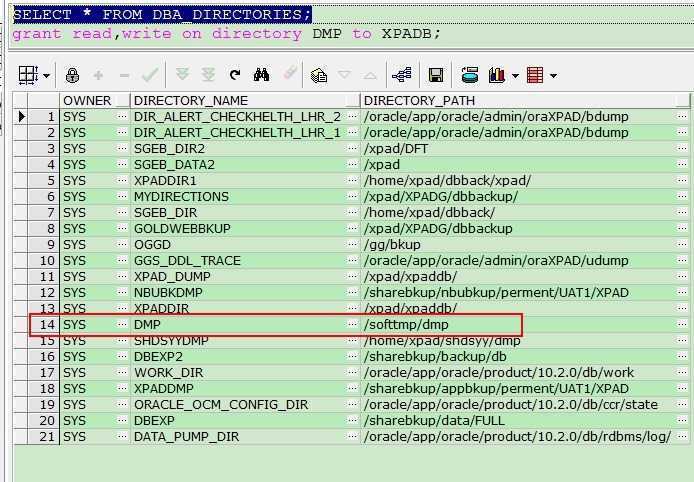694x482 pixels.
Task: Open ellipsis editor for /softtmp/dmp path
Action: pyautogui.click(x=682, y=324)
